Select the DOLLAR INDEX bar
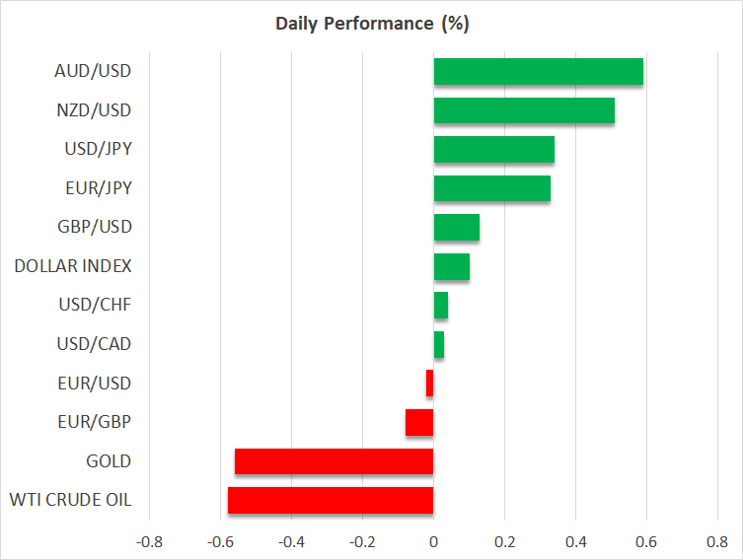This screenshot has height=560, width=743. (x=451, y=266)
